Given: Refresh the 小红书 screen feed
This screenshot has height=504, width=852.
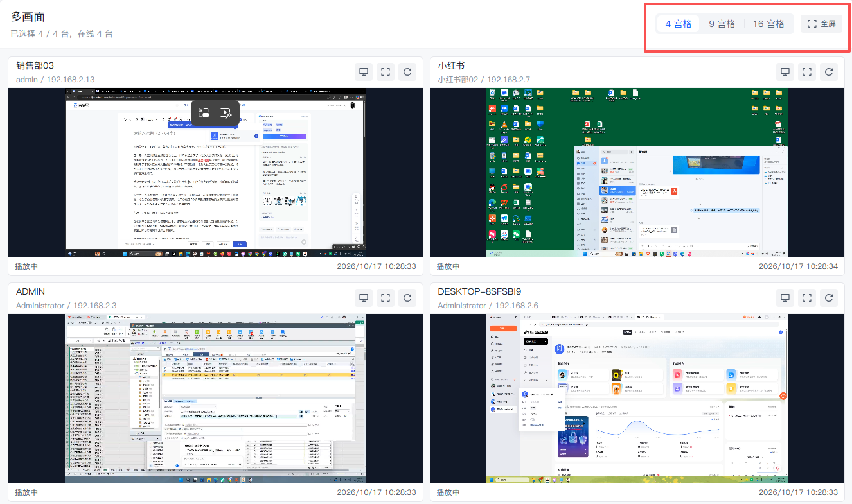Looking at the screenshot, I should (x=829, y=72).
